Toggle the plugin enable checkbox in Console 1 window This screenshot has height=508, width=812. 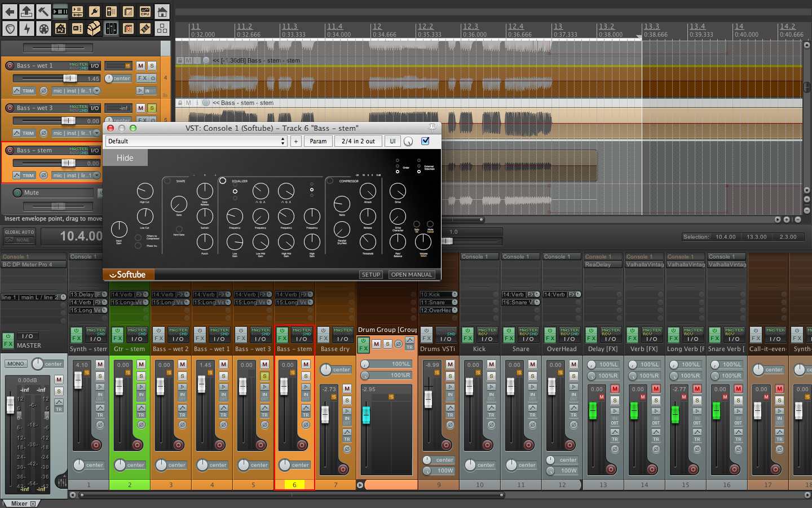[x=425, y=141]
